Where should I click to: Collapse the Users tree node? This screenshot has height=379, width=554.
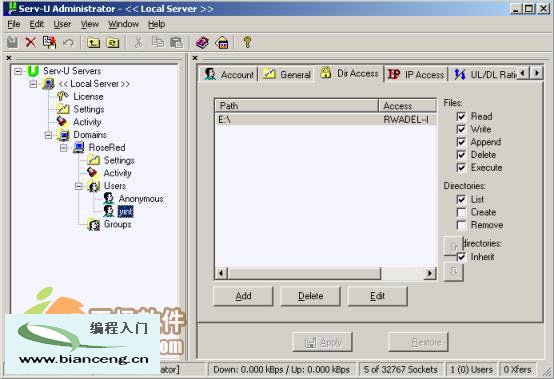coord(79,186)
